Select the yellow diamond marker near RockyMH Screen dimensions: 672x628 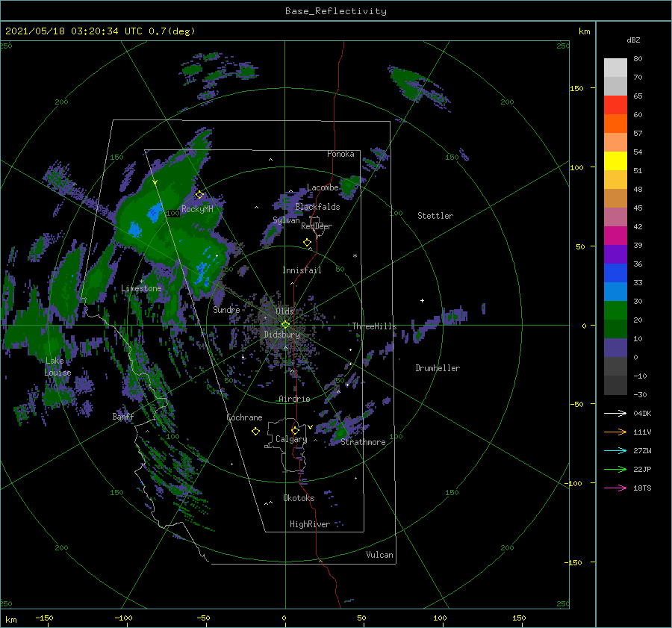199,195
